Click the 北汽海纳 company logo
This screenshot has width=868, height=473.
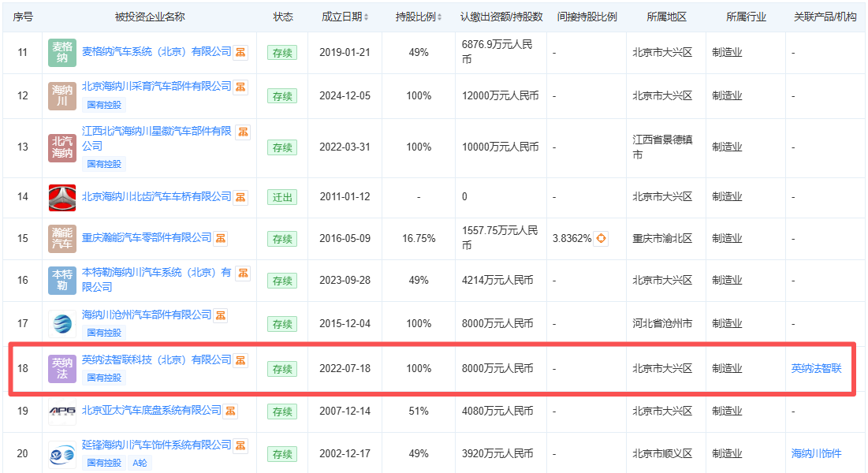(x=62, y=147)
